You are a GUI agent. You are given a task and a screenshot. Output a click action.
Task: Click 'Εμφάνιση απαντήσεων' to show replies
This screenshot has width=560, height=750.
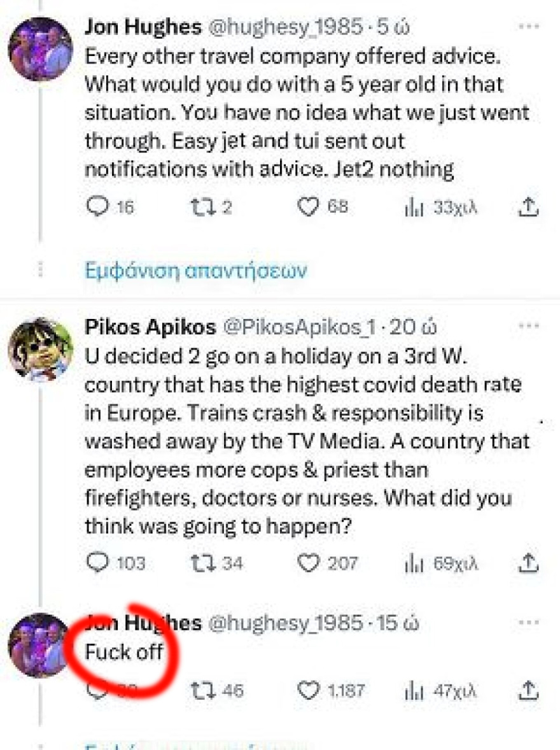click(x=196, y=270)
